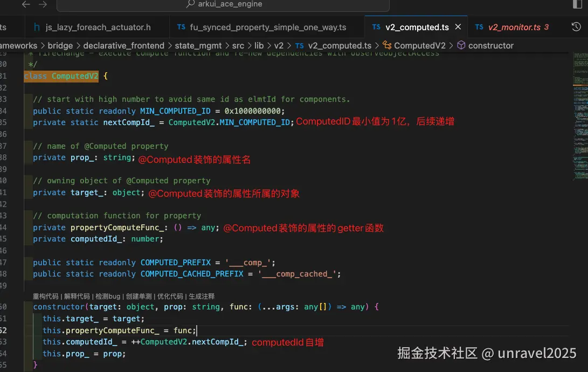Screen dimensions: 588x372
Task: Switch to fu_synced_property_simple_one_way.ts tab
Action: click(x=267, y=27)
